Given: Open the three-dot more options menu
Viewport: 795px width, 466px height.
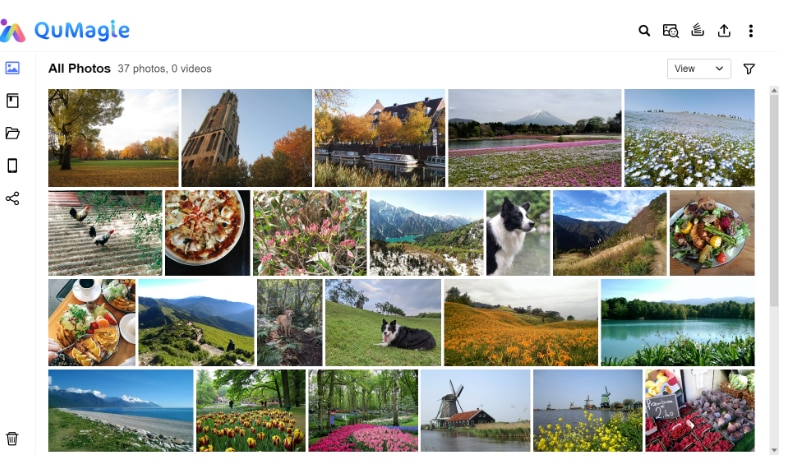Looking at the screenshot, I should [751, 31].
